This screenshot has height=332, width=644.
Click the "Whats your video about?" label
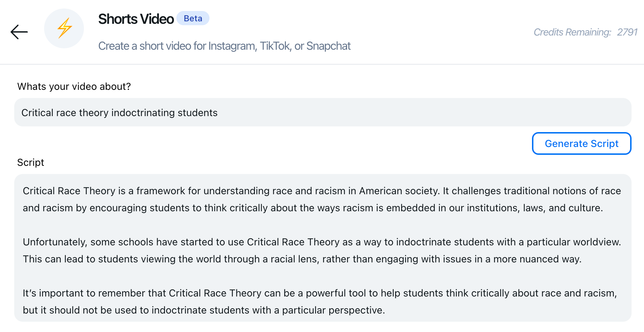pos(74,87)
